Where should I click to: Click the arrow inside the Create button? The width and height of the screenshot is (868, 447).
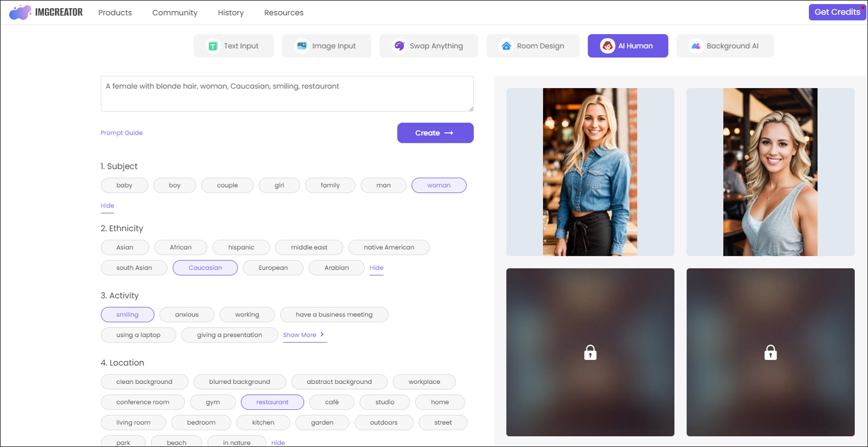pos(449,133)
